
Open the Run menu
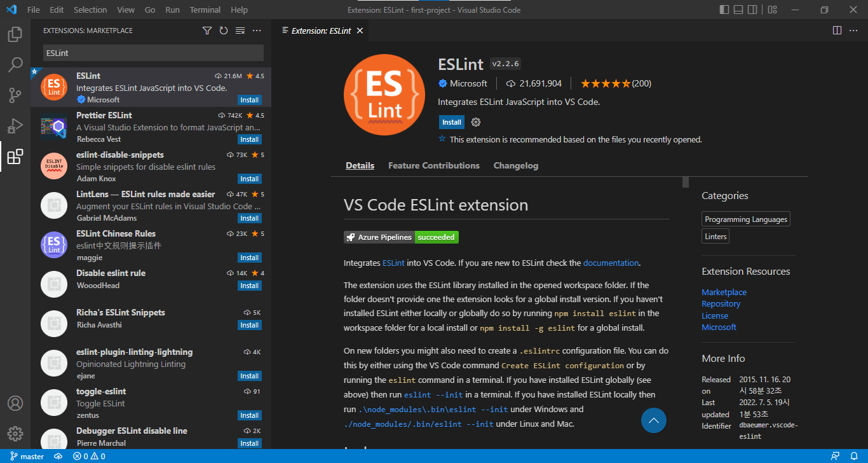[x=172, y=10]
